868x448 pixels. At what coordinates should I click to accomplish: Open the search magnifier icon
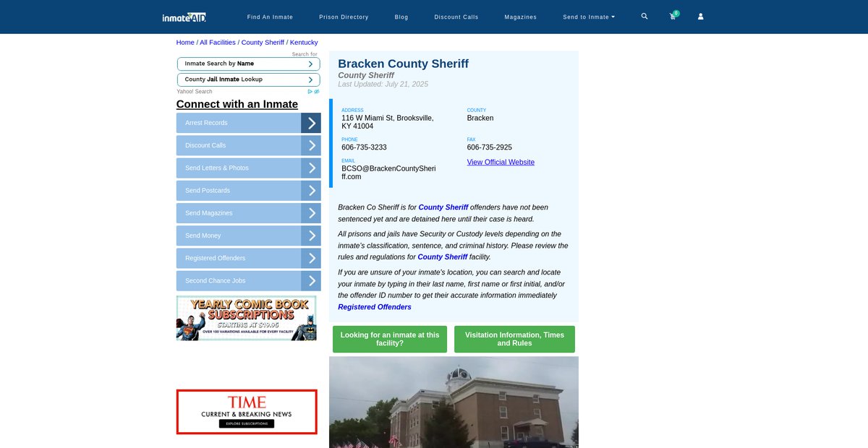pos(644,16)
